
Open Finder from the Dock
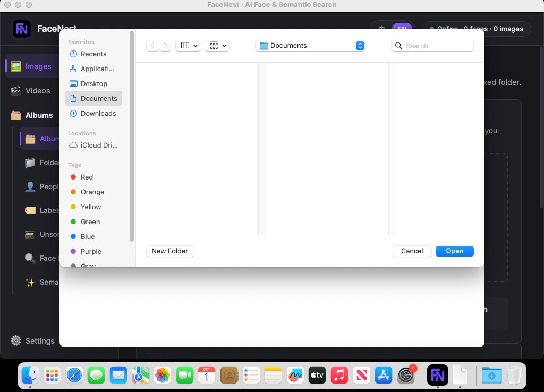pyautogui.click(x=30, y=375)
